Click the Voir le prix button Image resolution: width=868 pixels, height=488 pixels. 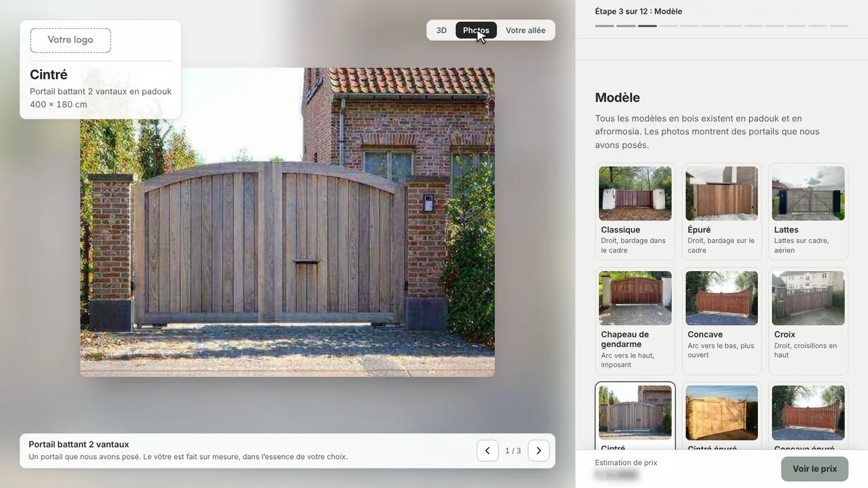click(815, 469)
